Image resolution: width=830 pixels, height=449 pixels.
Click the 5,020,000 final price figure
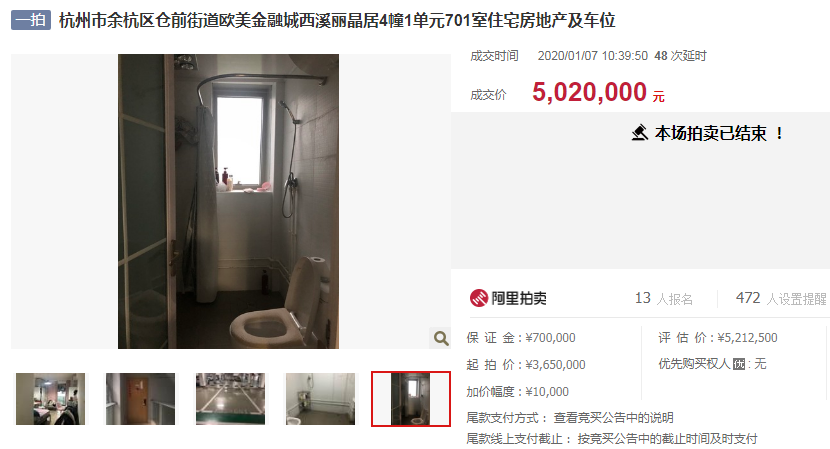point(590,92)
